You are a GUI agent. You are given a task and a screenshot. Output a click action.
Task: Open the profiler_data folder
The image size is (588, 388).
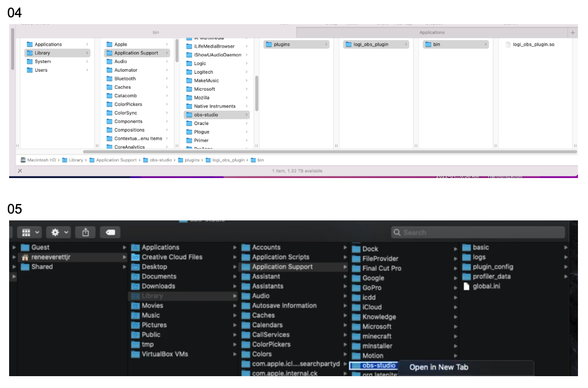[514, 276]
